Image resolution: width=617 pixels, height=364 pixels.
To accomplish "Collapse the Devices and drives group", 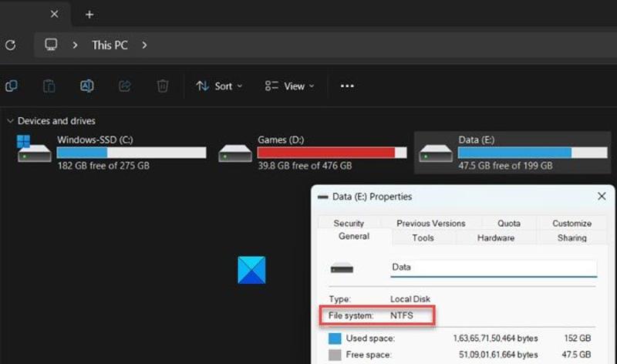I will (x=9, y=121).
